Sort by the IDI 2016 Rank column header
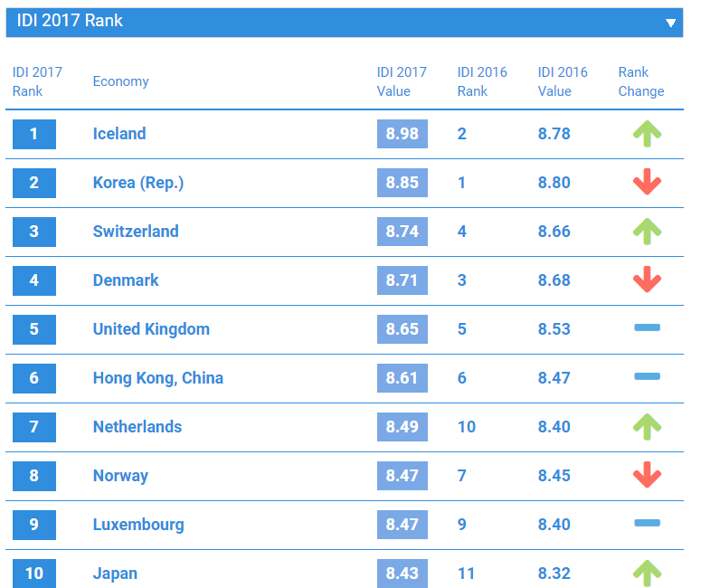This screenshot has width=701, height=588. [x=482, y=81]
